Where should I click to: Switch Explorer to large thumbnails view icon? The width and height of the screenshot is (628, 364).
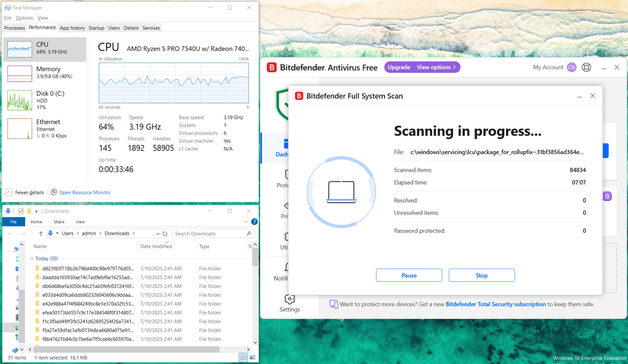coord(252,358)
